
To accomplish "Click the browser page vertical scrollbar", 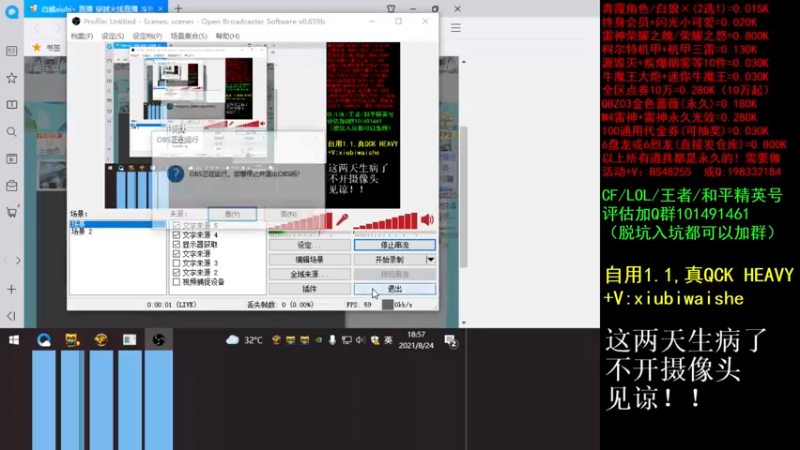I will tap(463, 196).
